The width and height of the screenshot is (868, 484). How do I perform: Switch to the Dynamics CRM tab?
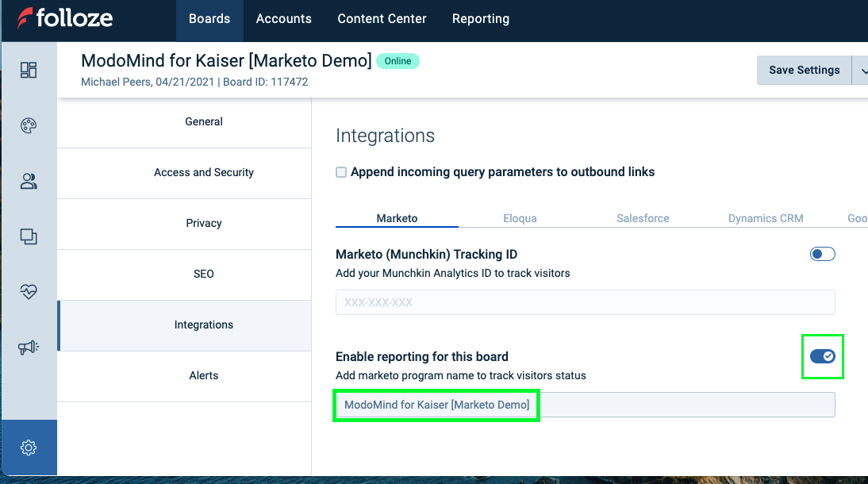point(766,218)
